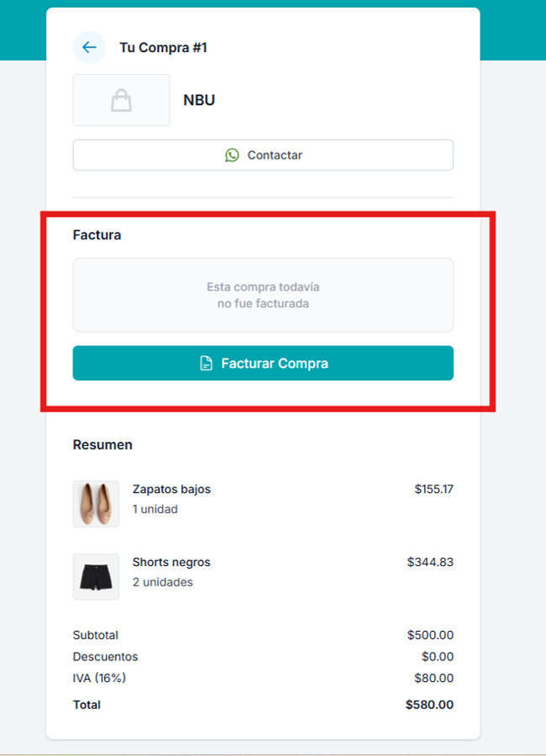The width and height of the screenshot is (546, 756).
Task: Click the Factura section heading
Action: (x=97, y=235)
